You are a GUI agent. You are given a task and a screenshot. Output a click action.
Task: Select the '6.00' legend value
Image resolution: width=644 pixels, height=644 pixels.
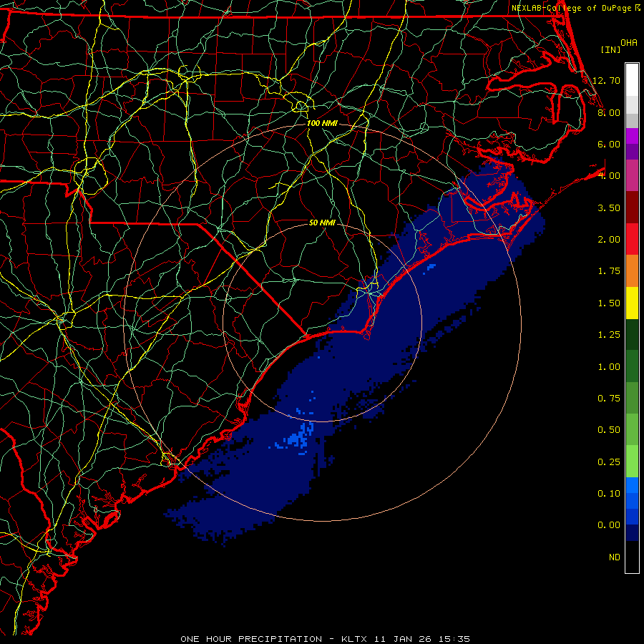click(609, 144)
